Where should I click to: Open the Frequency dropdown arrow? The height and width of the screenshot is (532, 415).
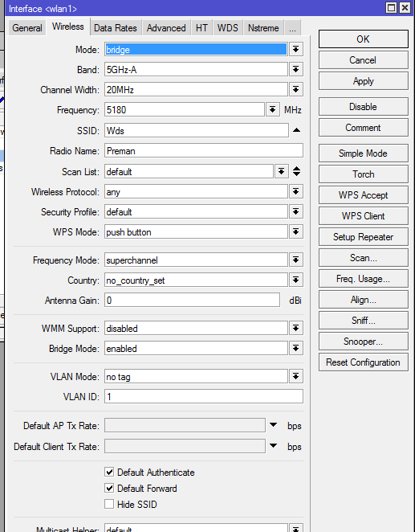(x=273, y=109)
